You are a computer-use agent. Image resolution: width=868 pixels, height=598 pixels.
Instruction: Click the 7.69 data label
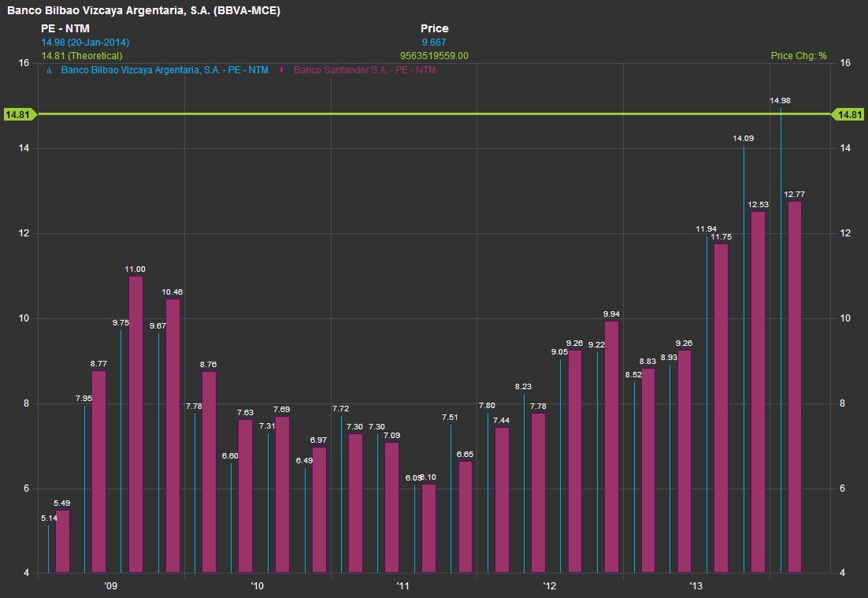click(282, 410)
